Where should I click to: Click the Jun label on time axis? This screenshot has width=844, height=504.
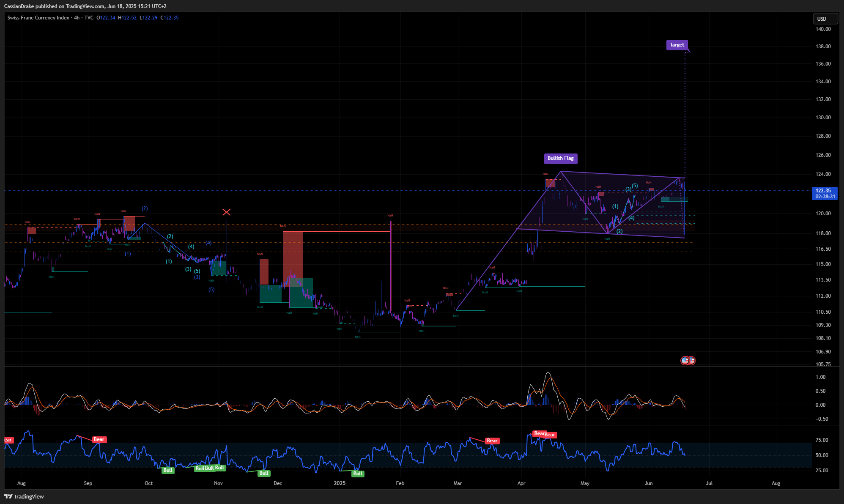[649, 483]
